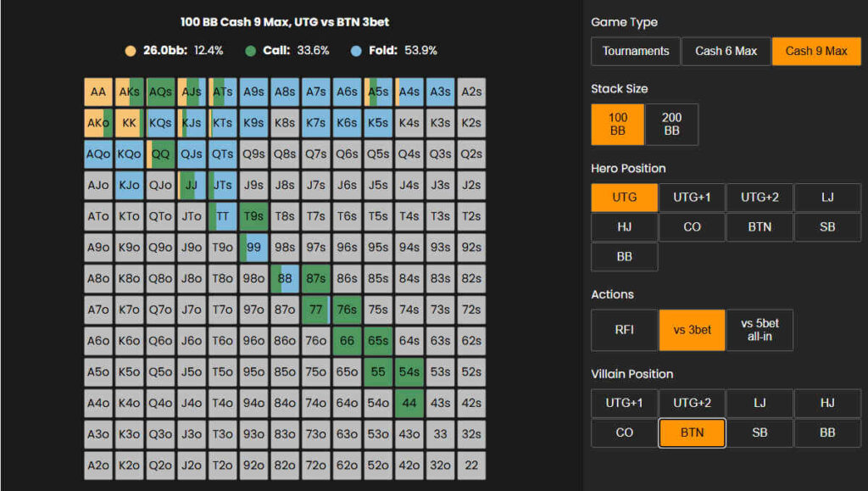Viewport: 868px width, 491px height.
Task: Click the ATs hand cell
Action: 223,92
